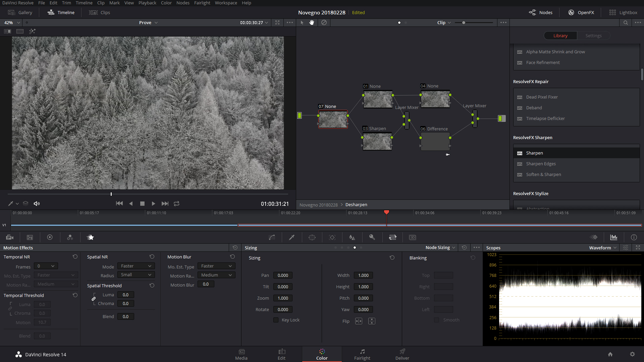The height and width of the screenshot is (362, 644).
Task: Open the Clip node graph mode dropdown
Action: click(444, 22)
